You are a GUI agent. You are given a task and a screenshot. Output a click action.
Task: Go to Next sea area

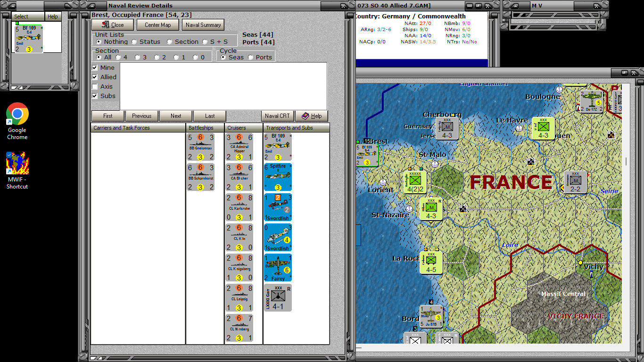click(176, 116)
